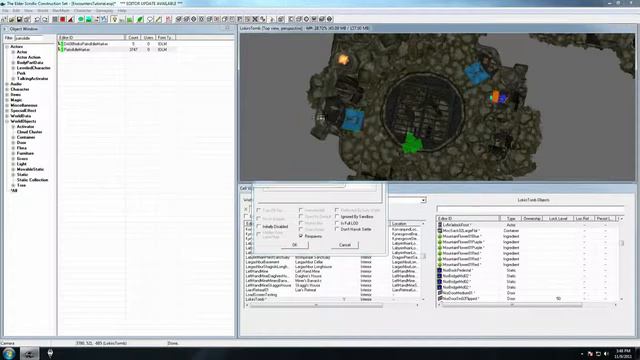This screenshot has height=360, width=640.
Task: Click the teal landscape toolbar icon
Action: click(89, 19)
